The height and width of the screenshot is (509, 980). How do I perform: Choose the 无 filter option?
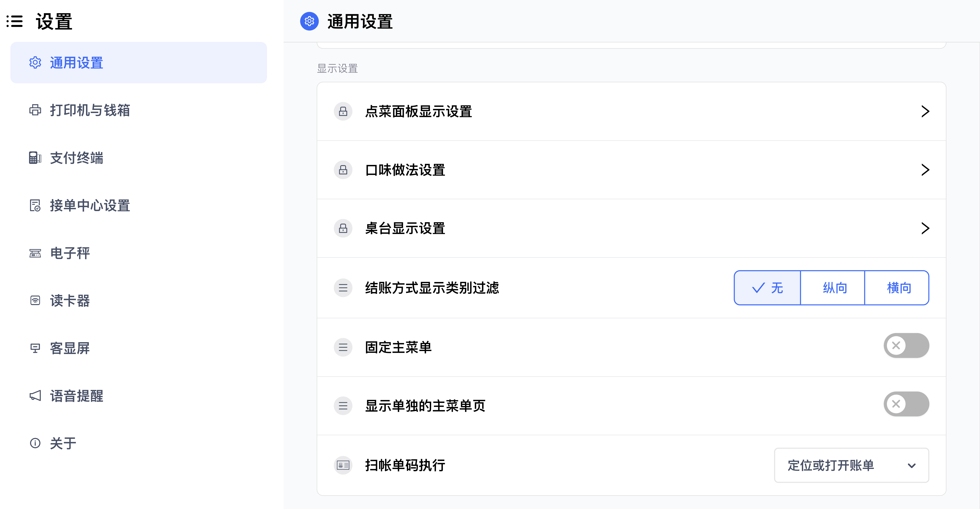767,288
